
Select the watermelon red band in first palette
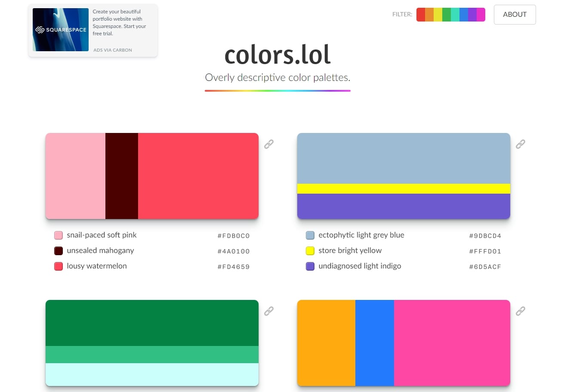[198, 176]
